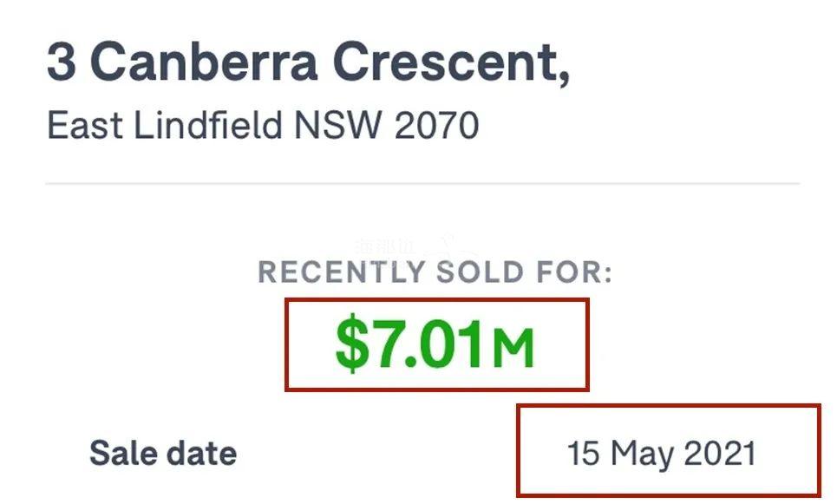Screen dimensions: 837x504
Task: Click the "RECENTLY SOLD FOR:" label
Action: [x=435, y=272]
